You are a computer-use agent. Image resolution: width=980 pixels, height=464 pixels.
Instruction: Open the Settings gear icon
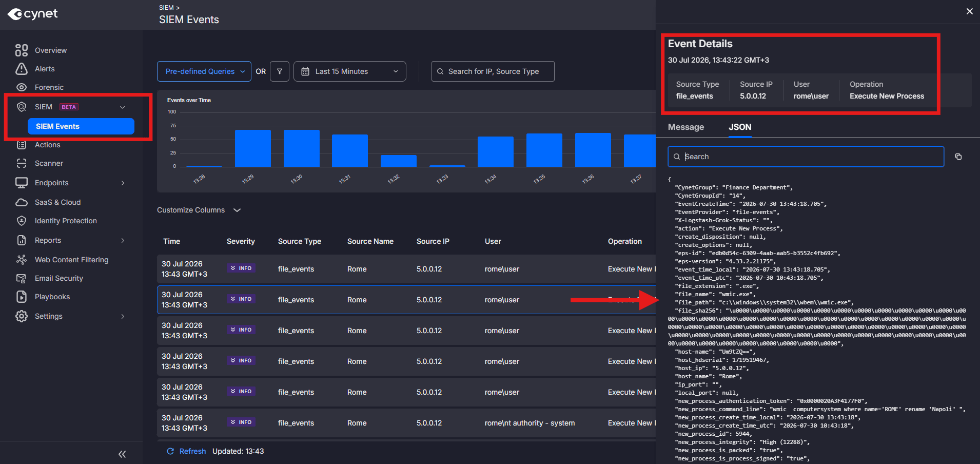(22, 316)
